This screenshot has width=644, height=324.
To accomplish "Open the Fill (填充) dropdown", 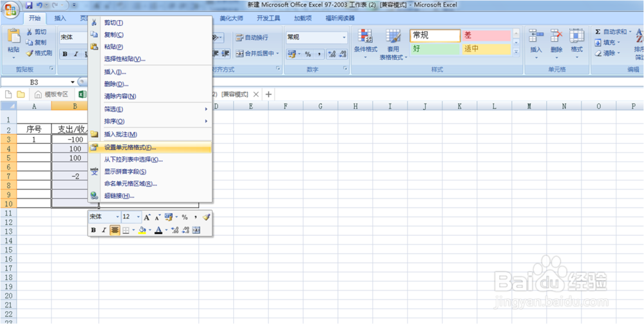I will tap(607, 43).
